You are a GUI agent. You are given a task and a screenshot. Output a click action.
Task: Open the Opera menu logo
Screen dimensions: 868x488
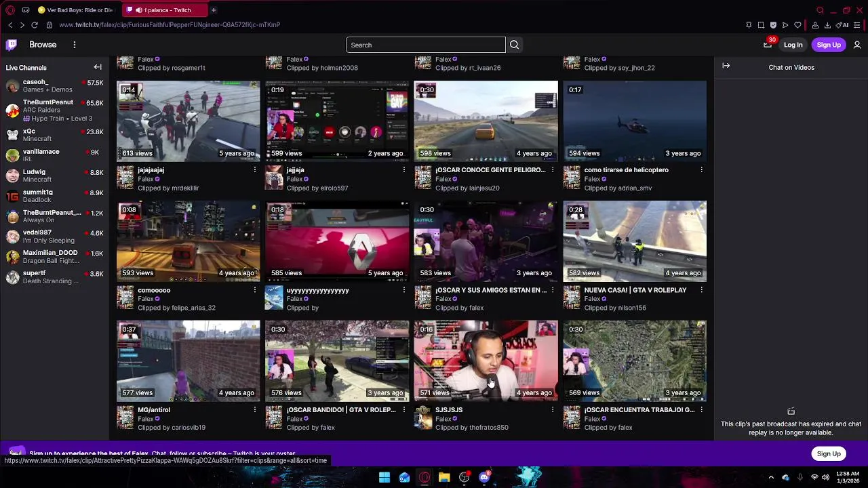[x=10, y=10]
